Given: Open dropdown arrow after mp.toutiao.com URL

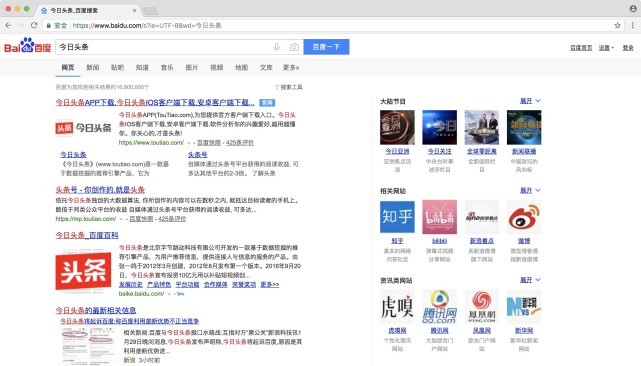Looking at the screenshot, I should click(121, 219).
